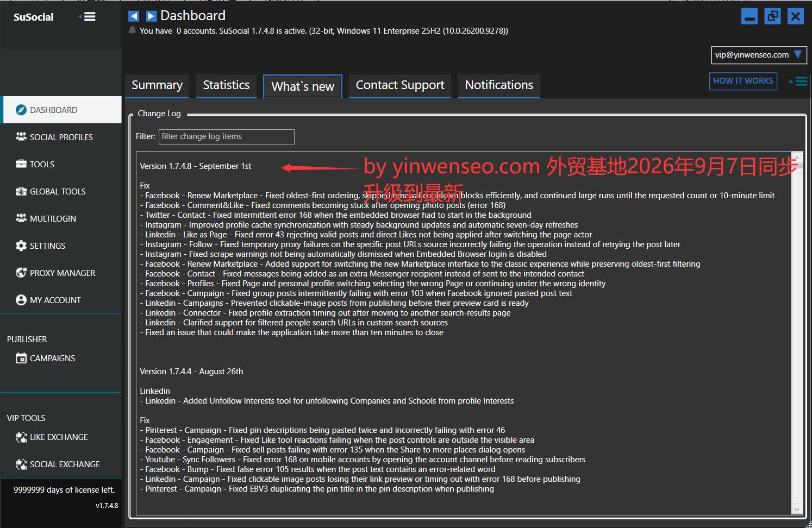812x528 pixels.
Task: Click the Instagram improved profile cache line
Action: coord(359,225)
